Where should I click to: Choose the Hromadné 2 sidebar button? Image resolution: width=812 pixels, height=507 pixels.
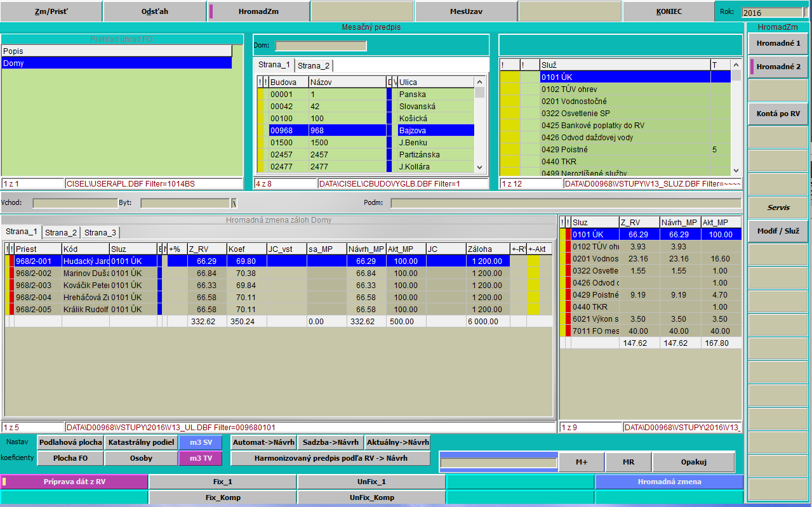778,67
